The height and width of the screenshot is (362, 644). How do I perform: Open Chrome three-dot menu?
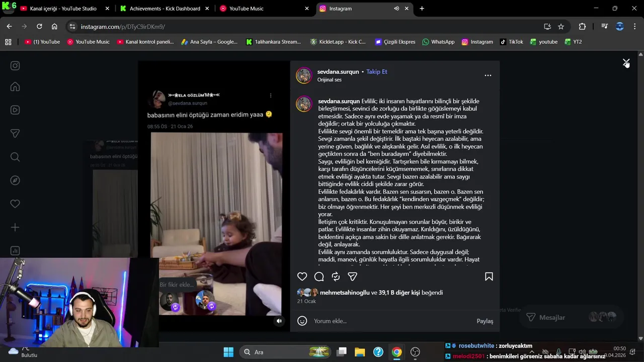click(x=635, y=27)
